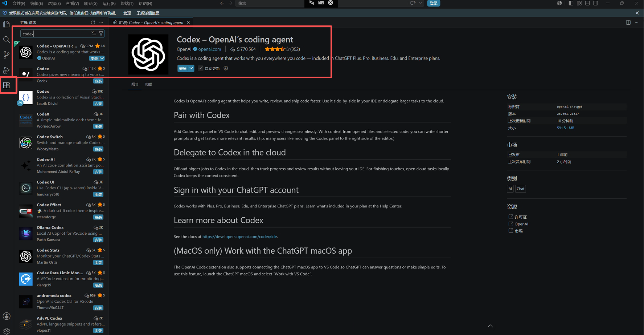This screenshot has height=335, width=644.
Task: Open the 运行(R) menu
Action: (x=109, y=3)
